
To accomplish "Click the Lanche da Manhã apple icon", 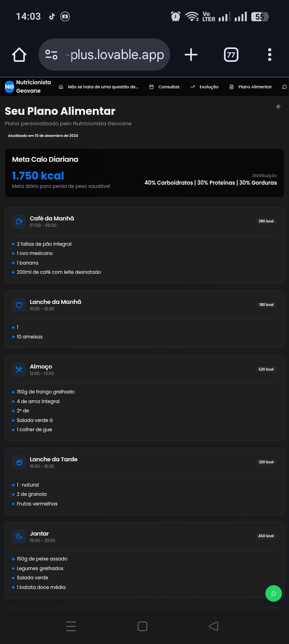I will (19, 305).
